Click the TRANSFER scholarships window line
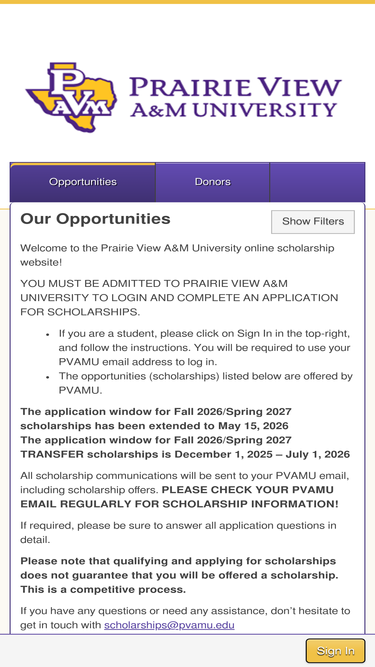 [x=185, y=447]
